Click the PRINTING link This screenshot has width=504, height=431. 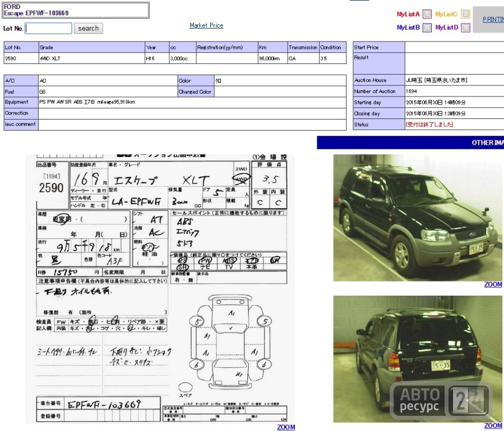[x=493, y=20]
